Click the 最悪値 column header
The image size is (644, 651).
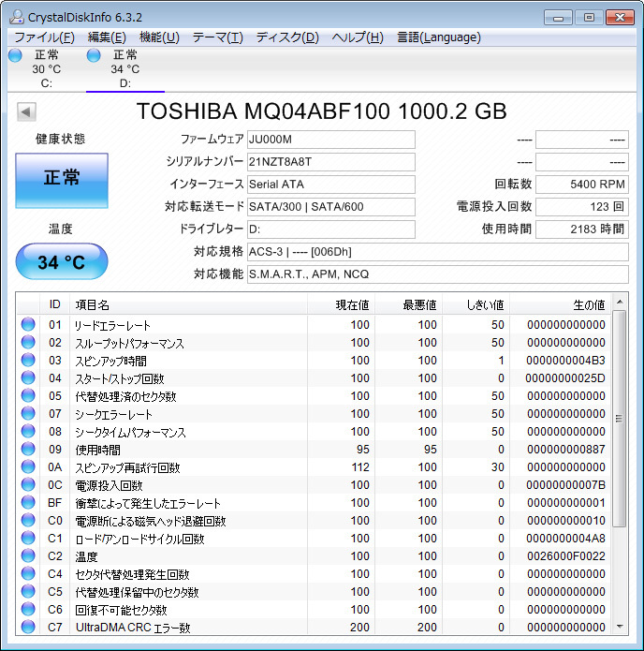408,304
